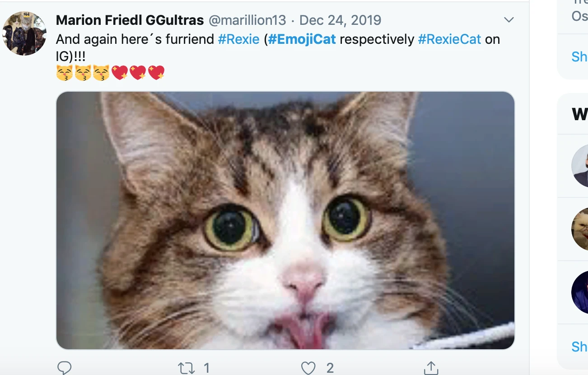Image resolution: width=588 pixels, height=375 pixels.
Task: Open the tweet's Dec 24, 2019 timestamp
Action: click(340, 20)
